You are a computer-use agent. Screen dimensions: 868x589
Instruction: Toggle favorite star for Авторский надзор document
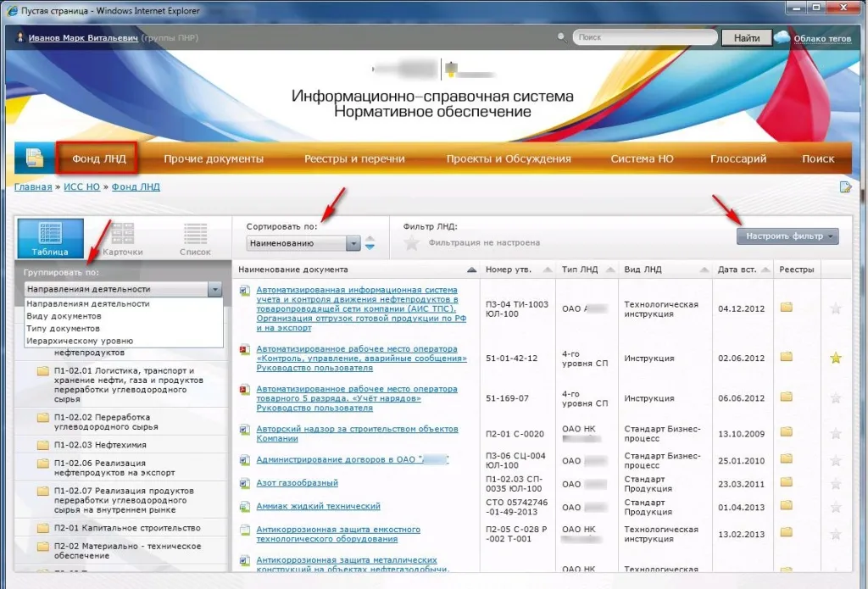[x=836, y=434]
